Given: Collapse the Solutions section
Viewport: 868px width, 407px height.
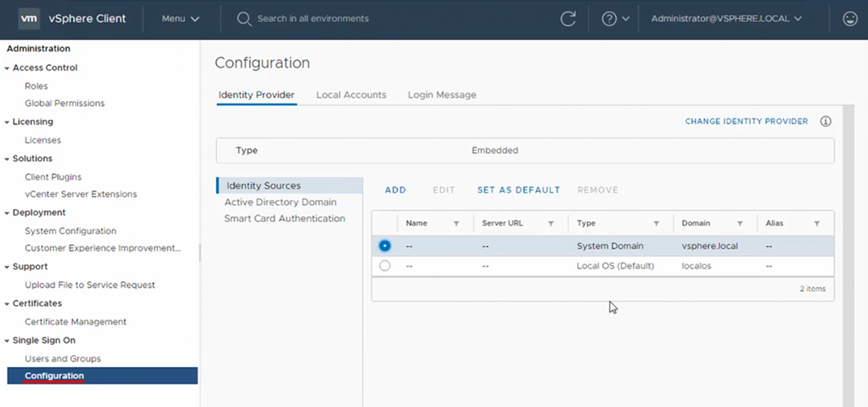Looking at the screenshot, I should (x=7, y=159).
